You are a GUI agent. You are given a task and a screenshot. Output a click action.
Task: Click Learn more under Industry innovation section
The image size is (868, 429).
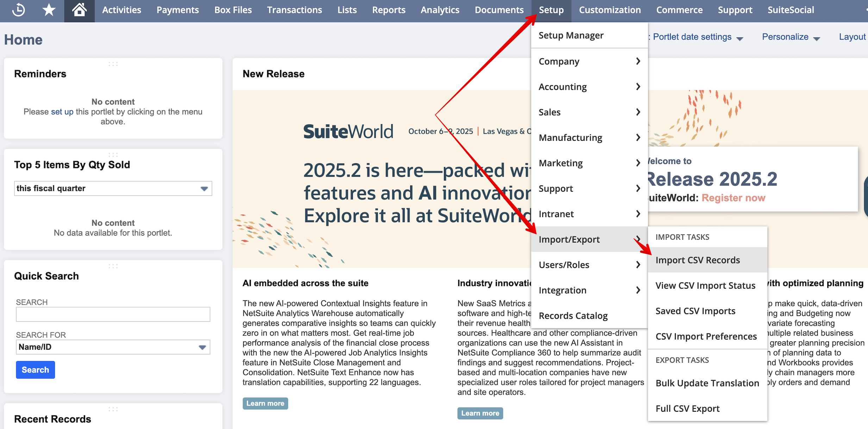480,413
